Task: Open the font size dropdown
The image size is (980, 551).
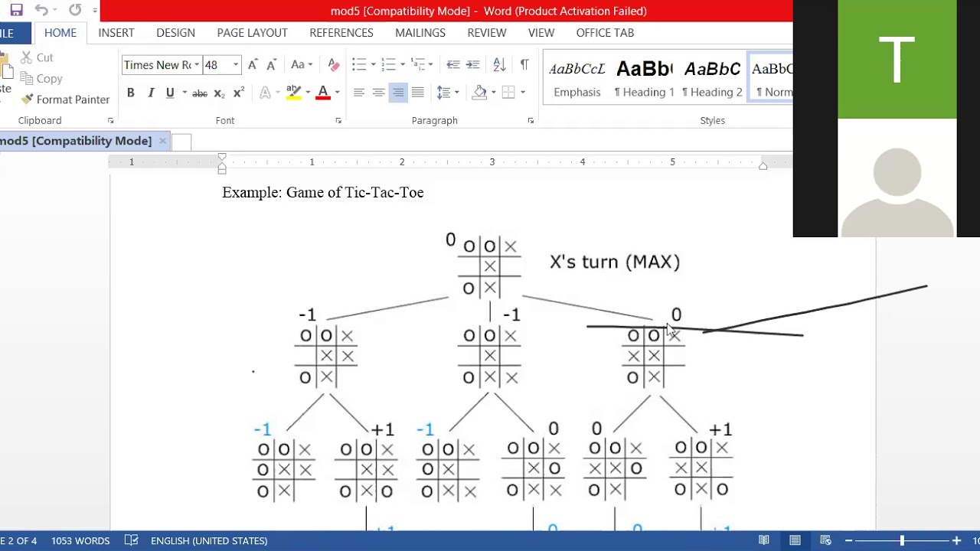Action: pyautogui.click(x=236, y=65)
